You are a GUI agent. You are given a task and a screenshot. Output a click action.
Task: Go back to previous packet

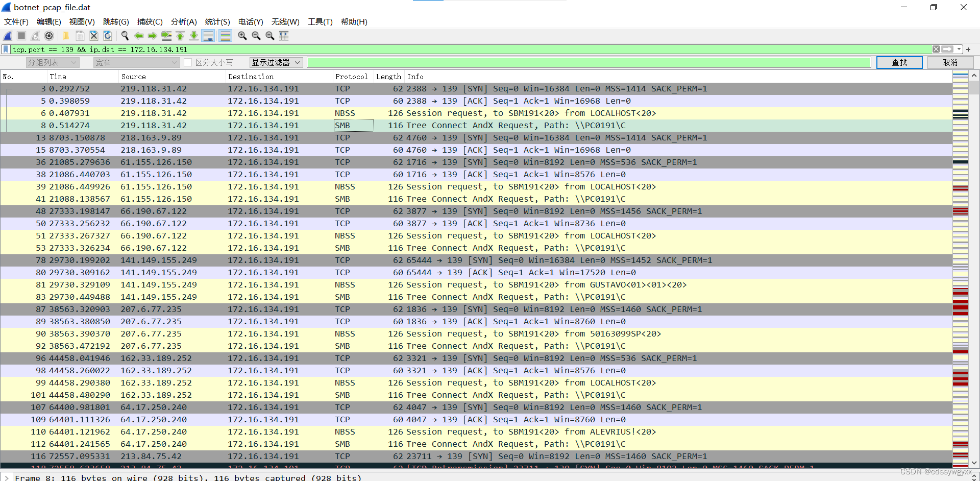[x=138, y=36]
